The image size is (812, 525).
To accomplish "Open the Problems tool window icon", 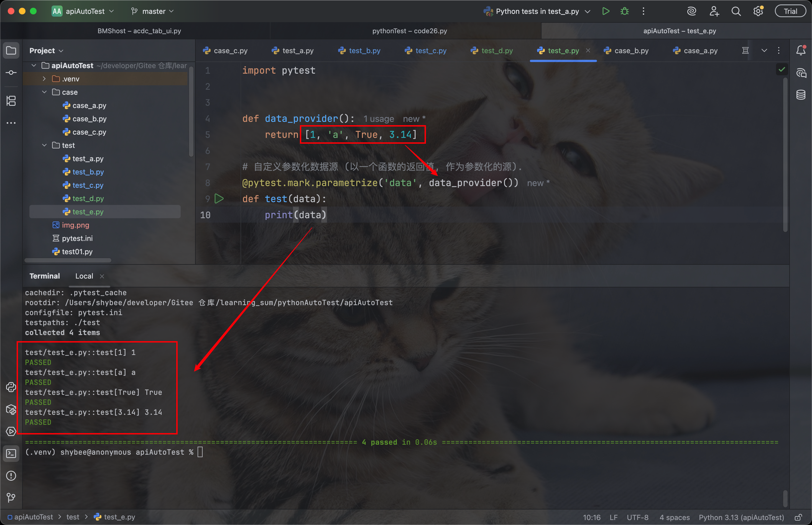I will (x=11, y=475).
